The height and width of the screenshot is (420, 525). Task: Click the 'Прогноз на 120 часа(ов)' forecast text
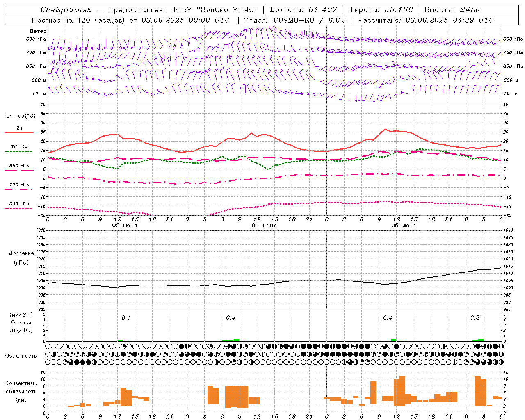pyautogui.click(x=79, y=20)
